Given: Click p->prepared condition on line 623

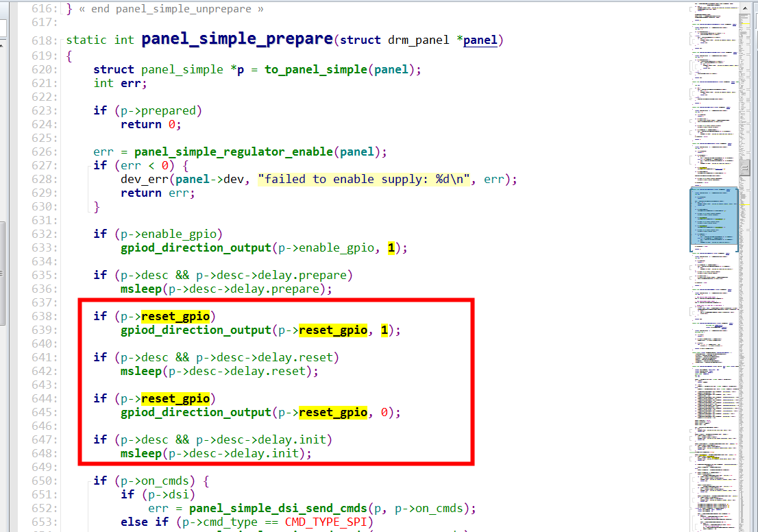Looking at the screenshot, I should 158,111.
